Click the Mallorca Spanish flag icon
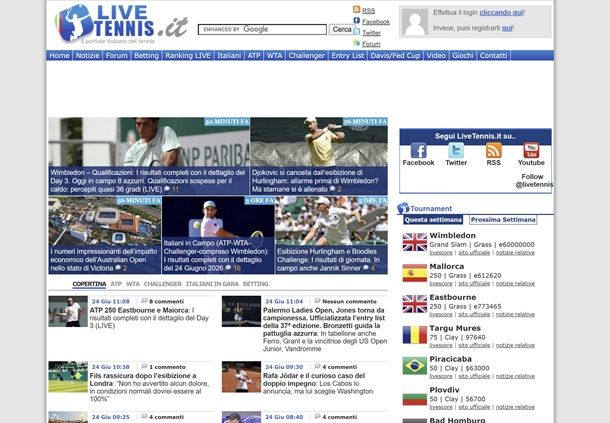610x423 pixels. (414, 273)
